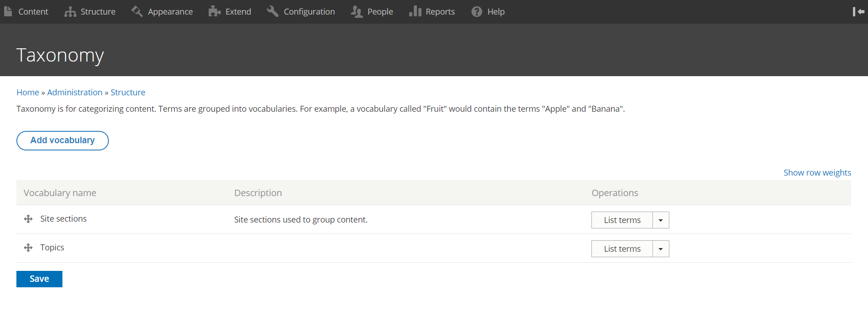Screen dimensions: 868x311
Task: Toggle the toolbar orientation arrow icon
Action: tap(858, 11)
